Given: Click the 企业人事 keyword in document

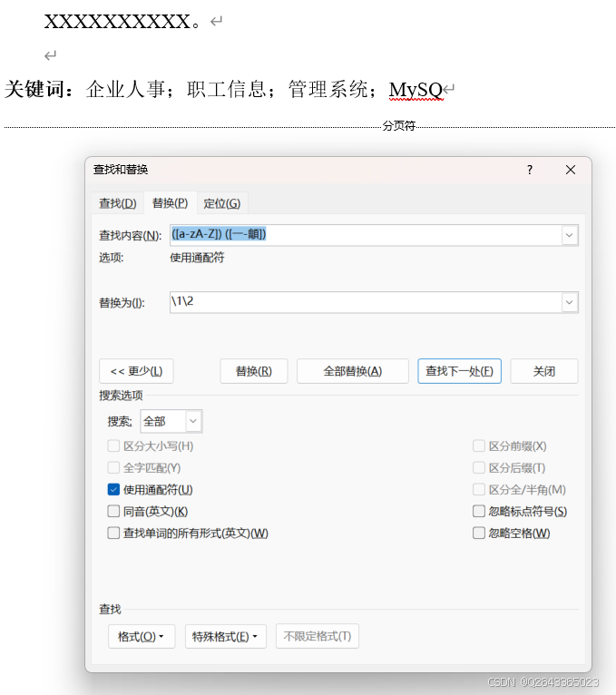Looking at the screenshot, I should coord(125,89).
